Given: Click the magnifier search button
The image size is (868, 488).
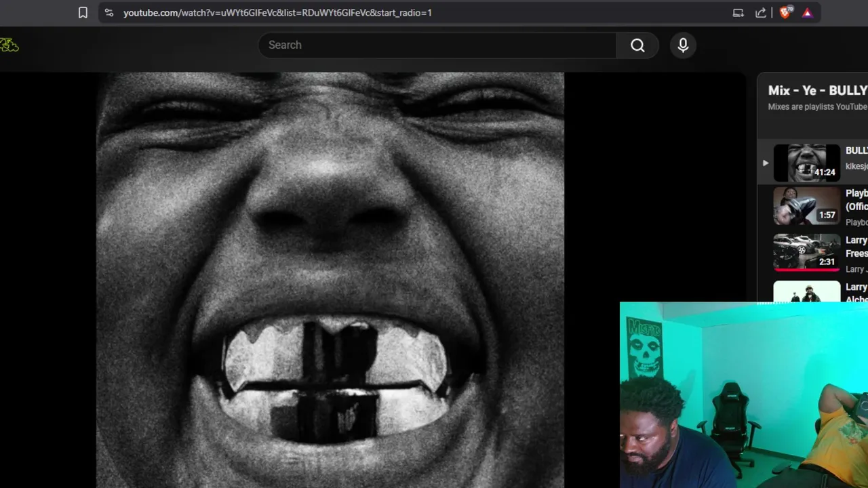Looking at the screenshot, I should 637,45.
